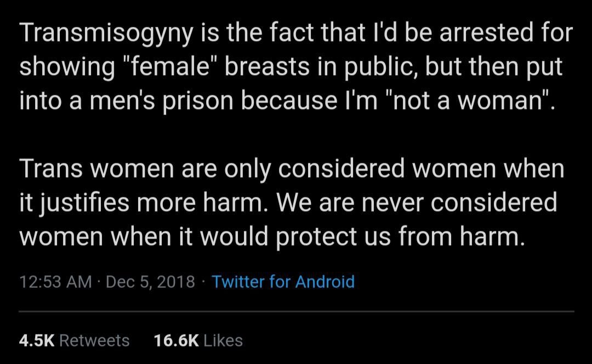Click the line starting "Trans women are only"

292,169
